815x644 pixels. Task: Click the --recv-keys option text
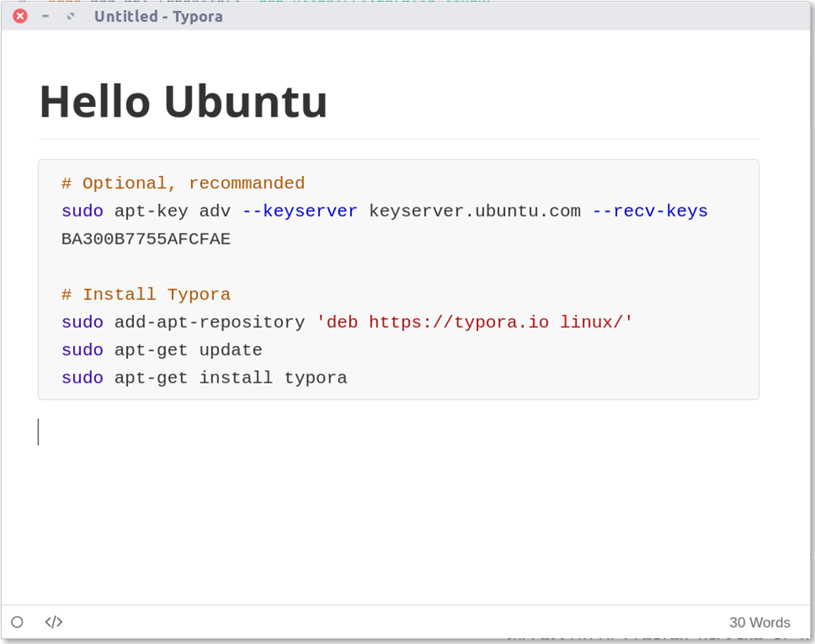pos(650,211)
